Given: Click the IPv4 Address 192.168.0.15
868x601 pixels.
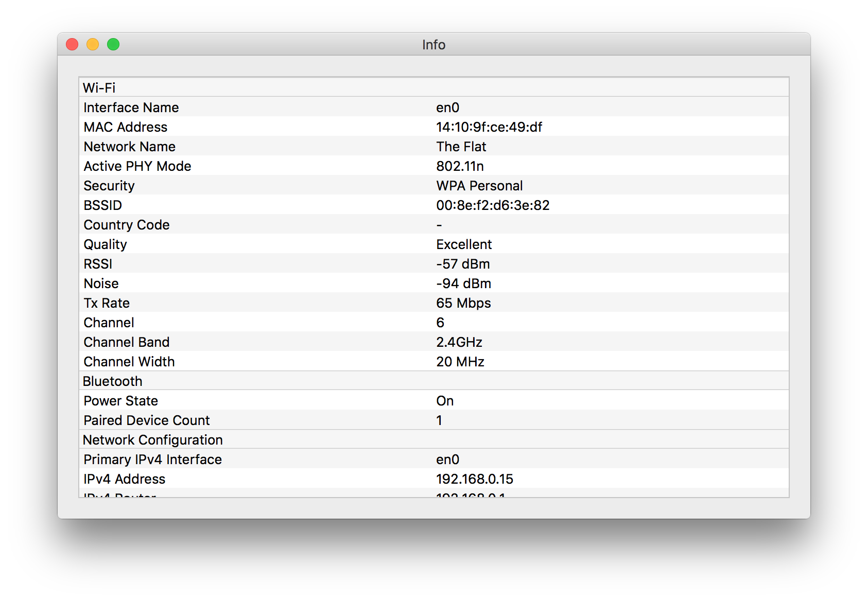Looking at the screenshot, I should (x=474, y=479).
